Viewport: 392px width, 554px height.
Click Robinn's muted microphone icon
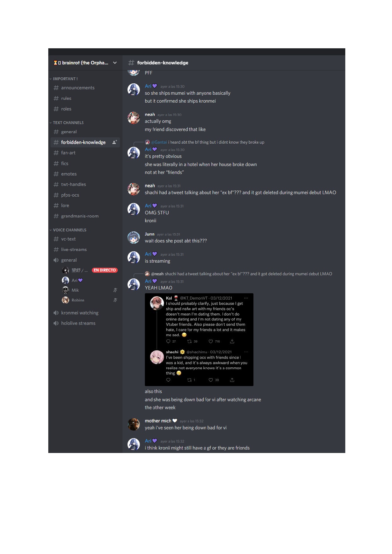pos(115,300)
